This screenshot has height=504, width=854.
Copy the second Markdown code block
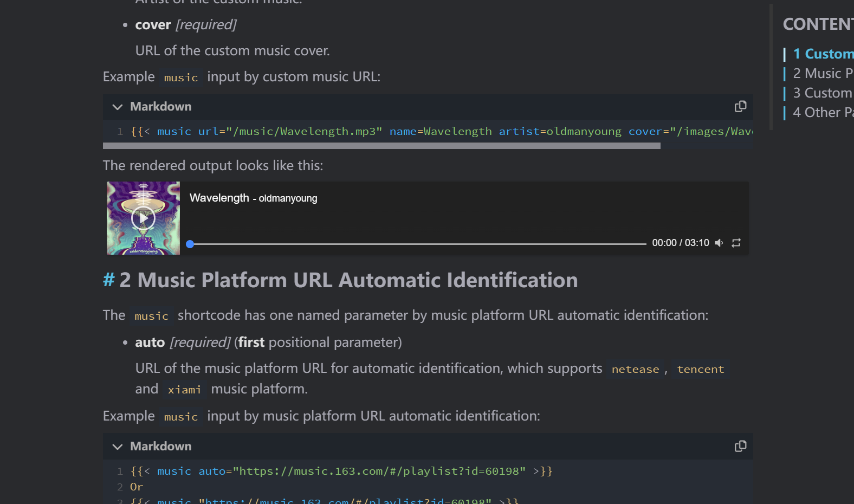click(740, 446)
